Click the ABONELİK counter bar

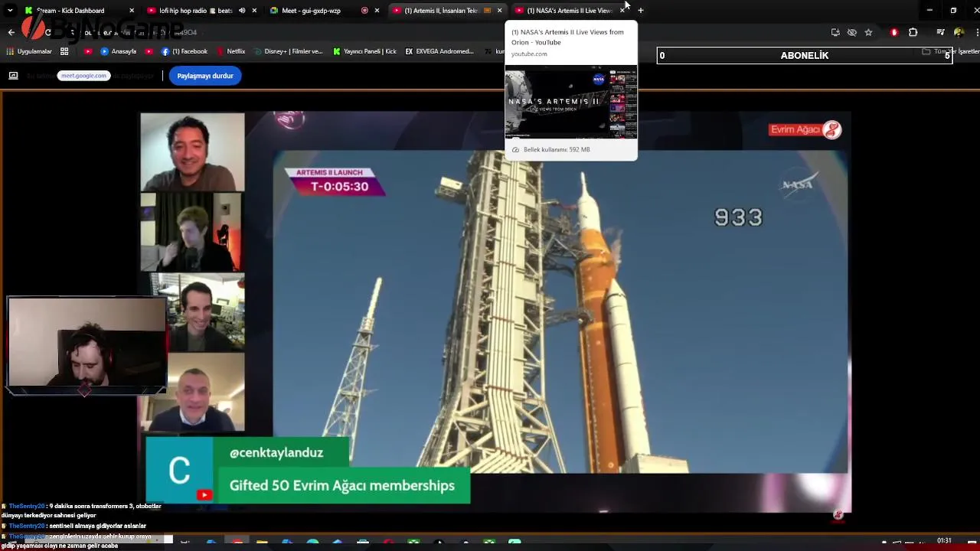pyautogui.click(x=804, y=55)
